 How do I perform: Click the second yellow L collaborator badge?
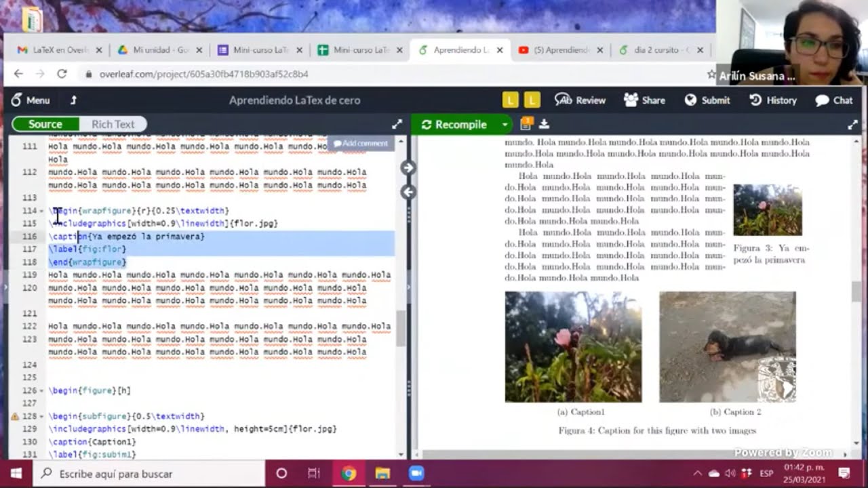click(x=532, y=100)
